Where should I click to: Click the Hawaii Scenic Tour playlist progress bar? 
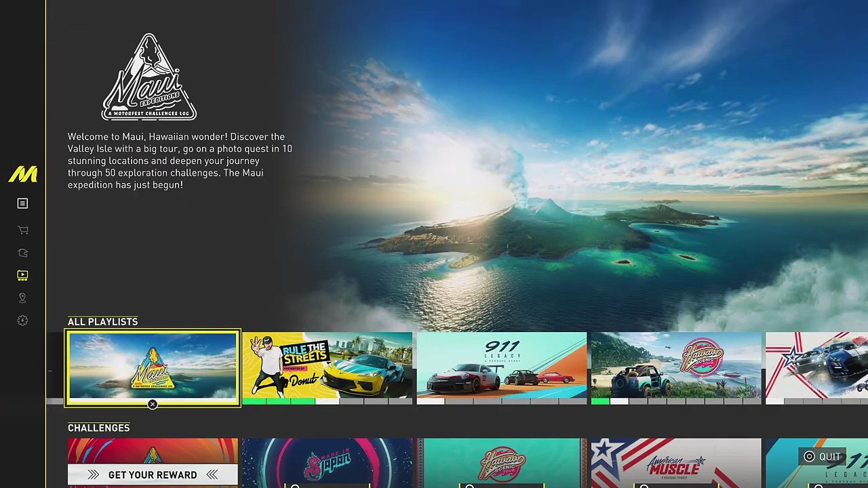click(676, 401)
